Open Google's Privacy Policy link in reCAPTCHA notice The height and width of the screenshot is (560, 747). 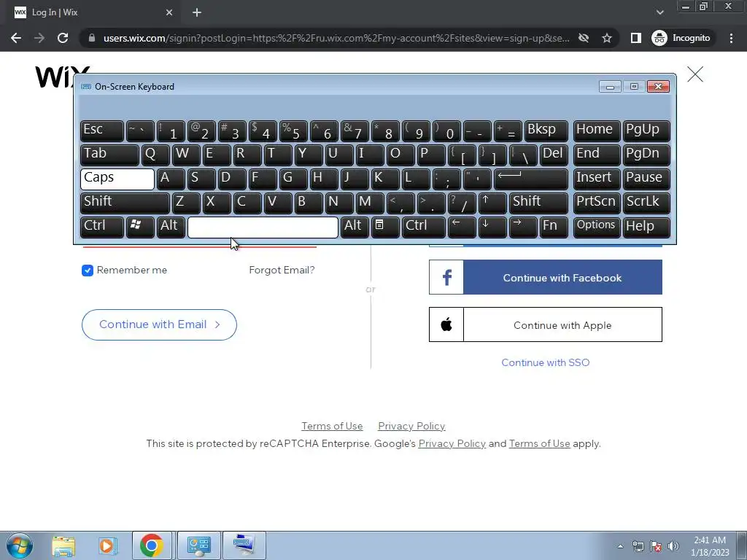point(452,444)
